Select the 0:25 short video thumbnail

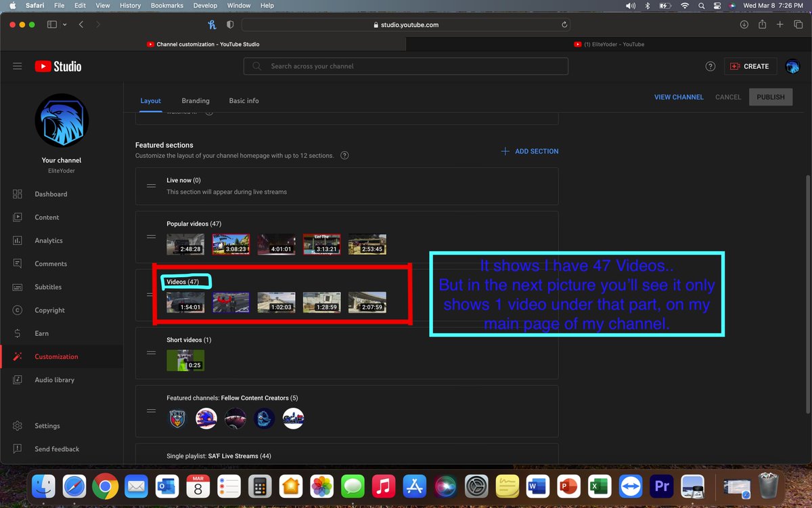click(x=185, y=360)
